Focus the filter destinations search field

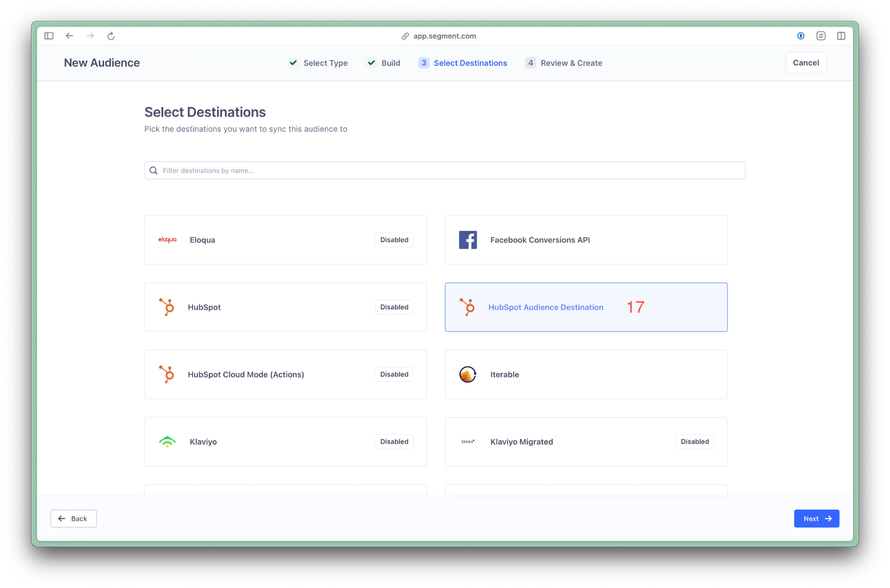point(445,171)
